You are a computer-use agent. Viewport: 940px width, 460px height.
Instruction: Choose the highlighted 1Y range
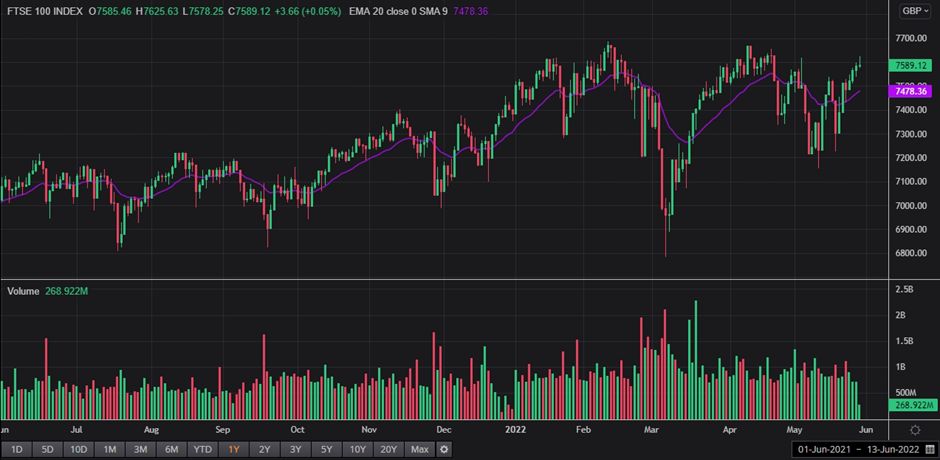(234, 449)
